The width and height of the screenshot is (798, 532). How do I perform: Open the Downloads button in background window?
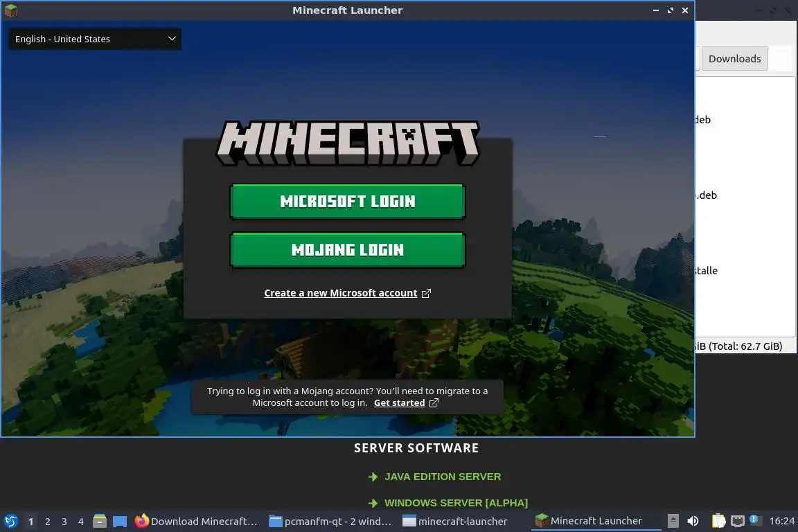coord(734,59)
